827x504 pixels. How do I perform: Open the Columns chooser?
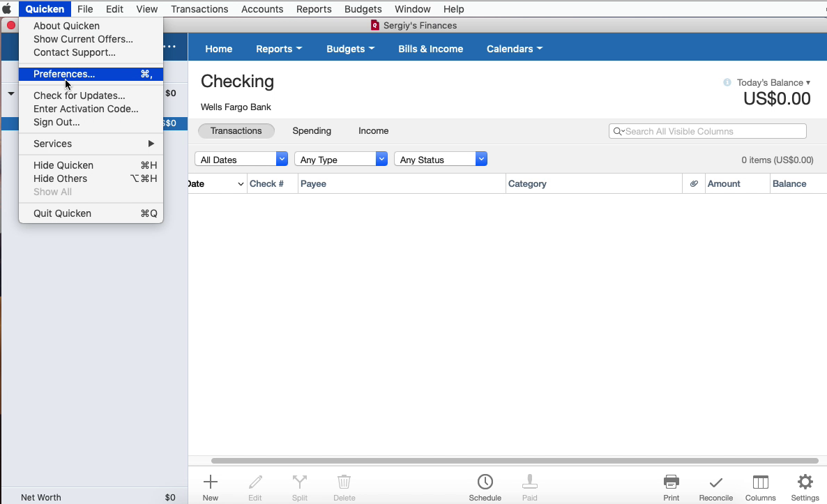(761, 488)
